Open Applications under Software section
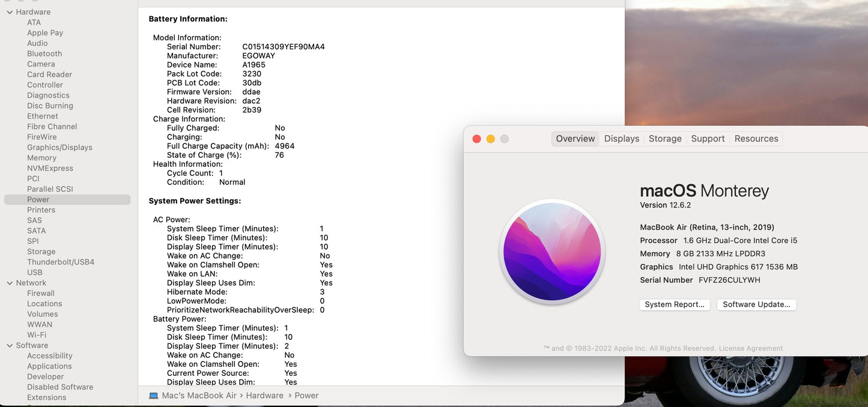The image size is (868, 407). pos(49,366)
